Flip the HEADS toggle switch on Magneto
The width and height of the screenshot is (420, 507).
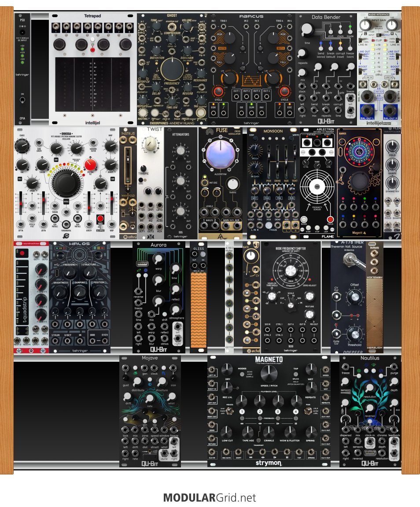229,411
